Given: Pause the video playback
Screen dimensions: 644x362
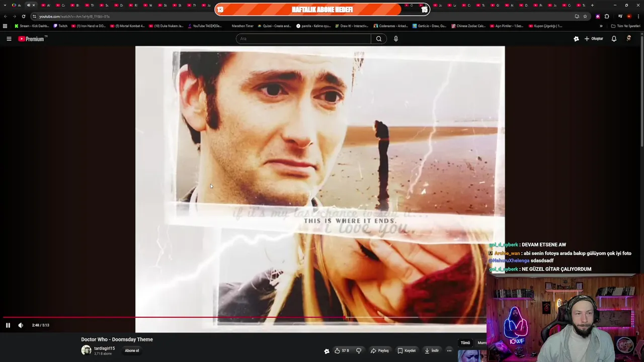Looking at the screenshot, I should [8, 325].
